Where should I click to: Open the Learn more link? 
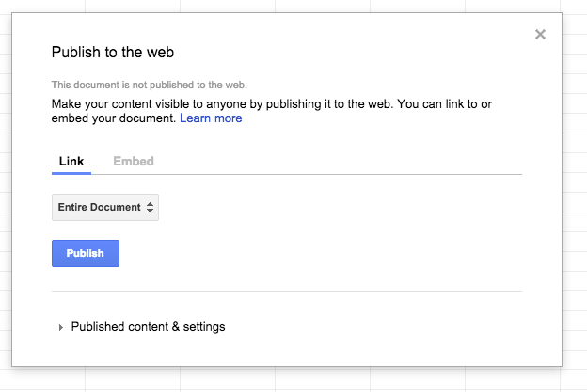(211, 118)
